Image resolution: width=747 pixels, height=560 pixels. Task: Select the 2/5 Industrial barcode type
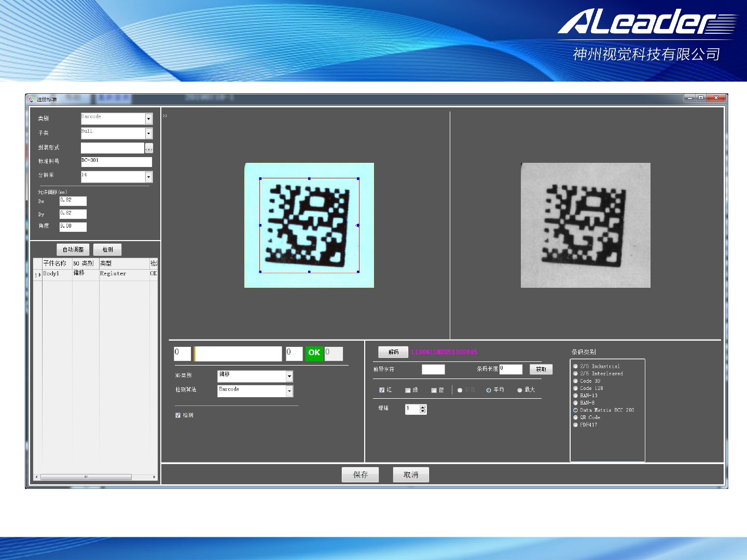(575, 367)
